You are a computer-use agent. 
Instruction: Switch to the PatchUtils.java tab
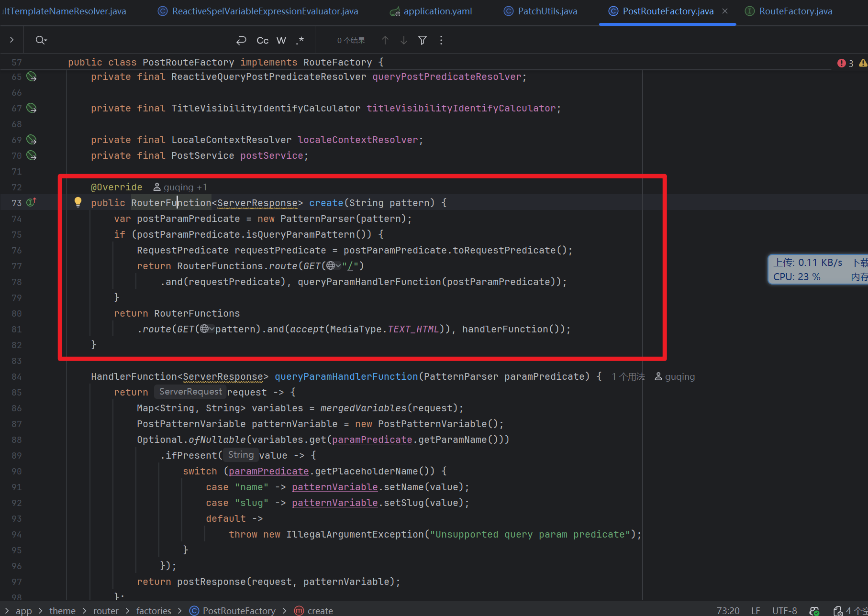click(x=547, y=11)
